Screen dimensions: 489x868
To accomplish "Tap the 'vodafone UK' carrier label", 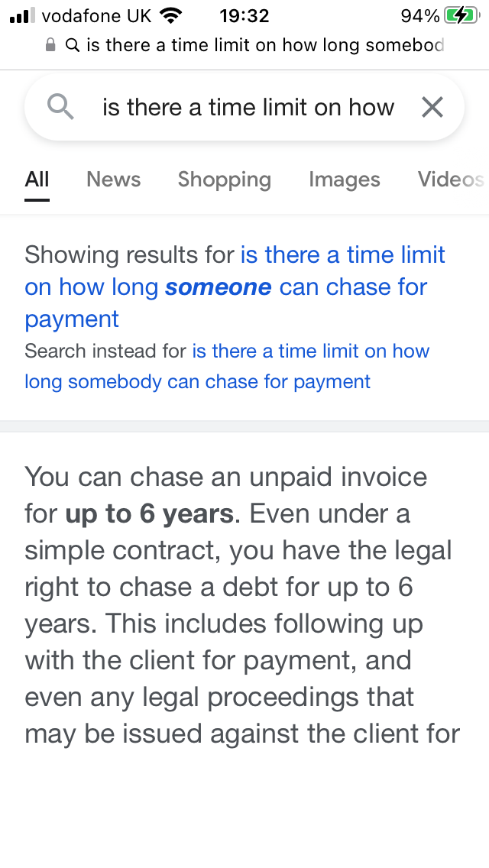I will click(96, 15).
